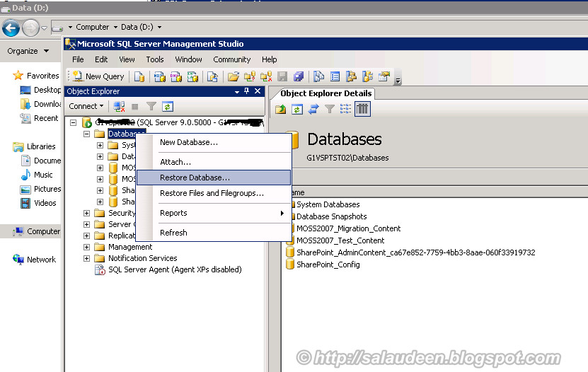Choose Restore Database... from context menu
This screenshot has height=372, width=588.
[x=214, y=178]
